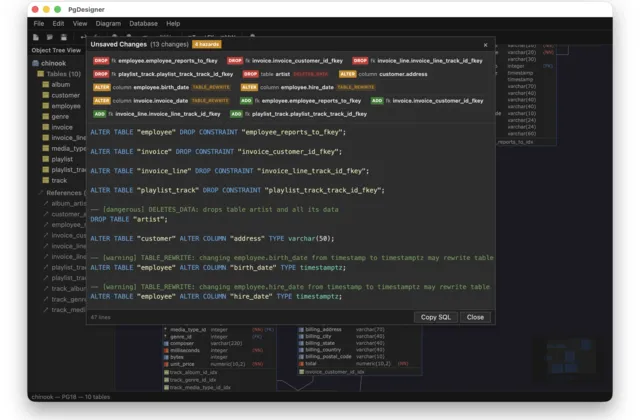The width and height of the screenshot is (640, 420).
Task: Open the Diagram menu
Action: tap(108, 24)
